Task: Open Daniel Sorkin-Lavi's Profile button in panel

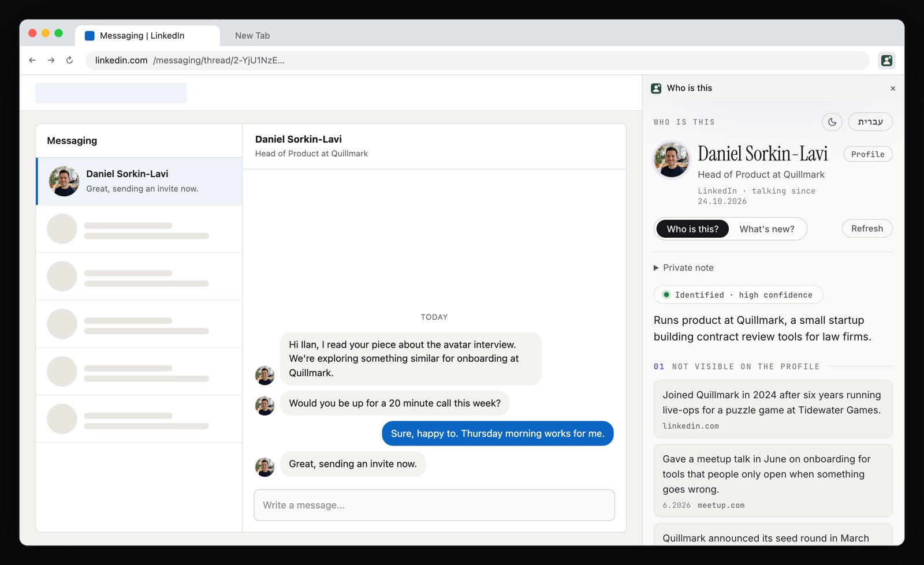Action: (x=868, y=154)
